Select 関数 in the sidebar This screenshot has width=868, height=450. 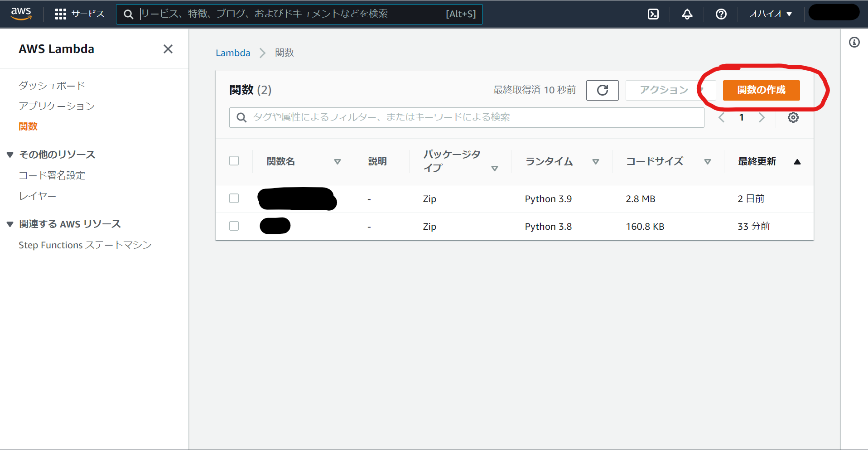(28, 126)
